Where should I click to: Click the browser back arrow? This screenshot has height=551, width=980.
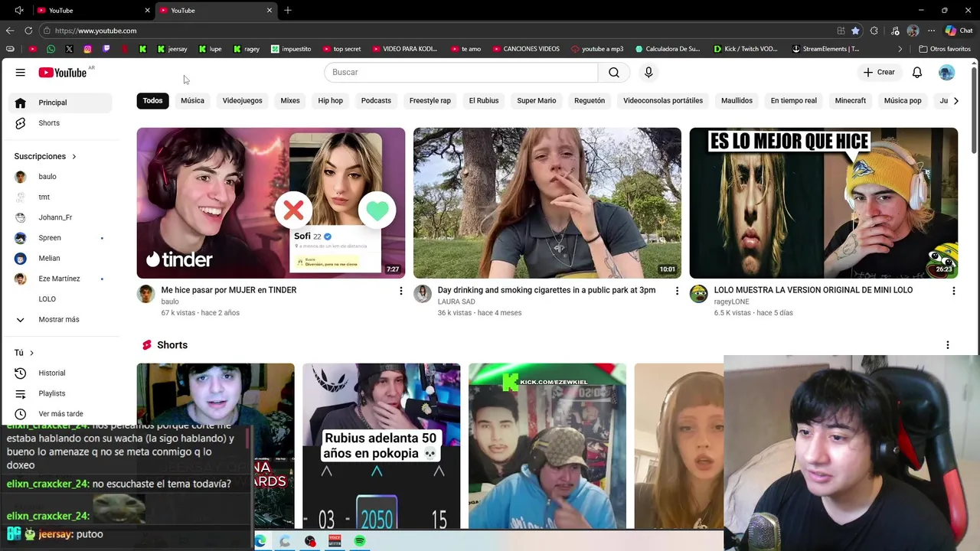pos(10,31)
